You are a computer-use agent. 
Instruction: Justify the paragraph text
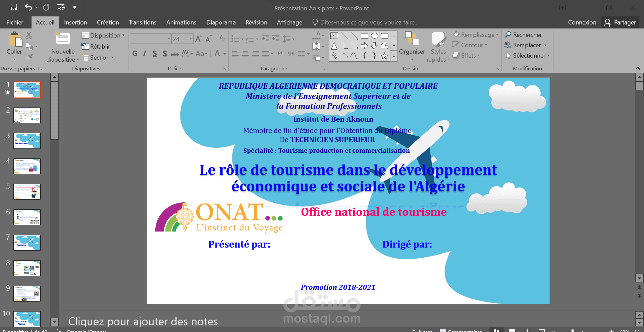[265, 53]
